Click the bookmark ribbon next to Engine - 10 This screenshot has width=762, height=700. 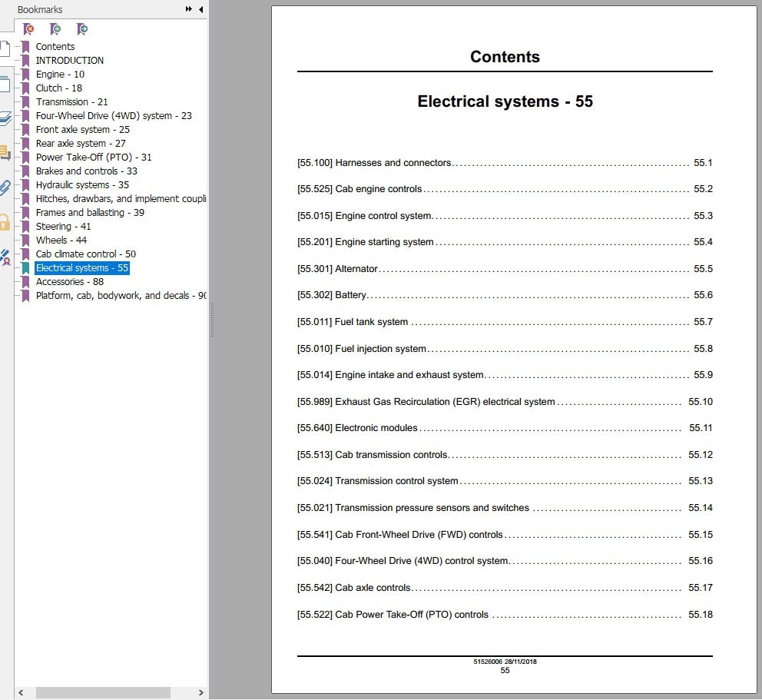[x=25, y=75]
